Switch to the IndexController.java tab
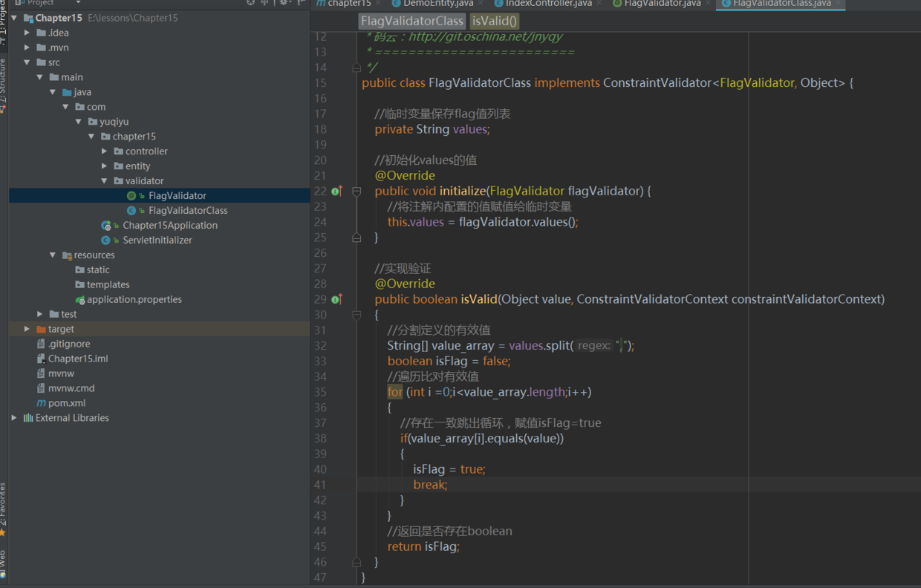Viewport: 921px width, 588px height. tap(548, 4)
